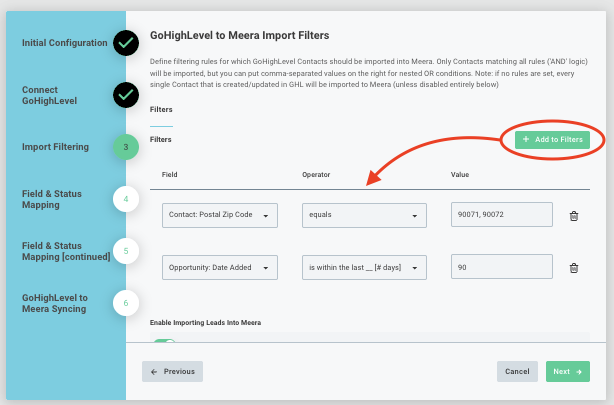
Task: Open the Contact: Postal Zip Code field dropdown
Action: 220,215
